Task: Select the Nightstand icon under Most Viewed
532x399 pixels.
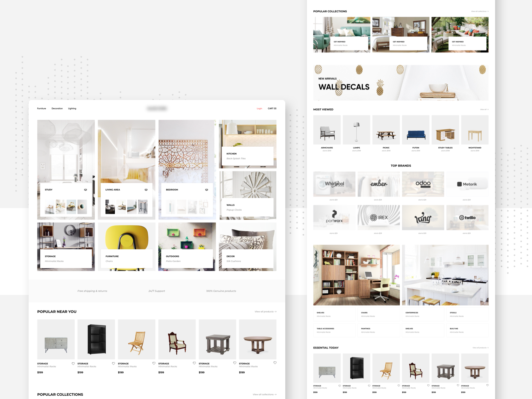Action: 474,130
